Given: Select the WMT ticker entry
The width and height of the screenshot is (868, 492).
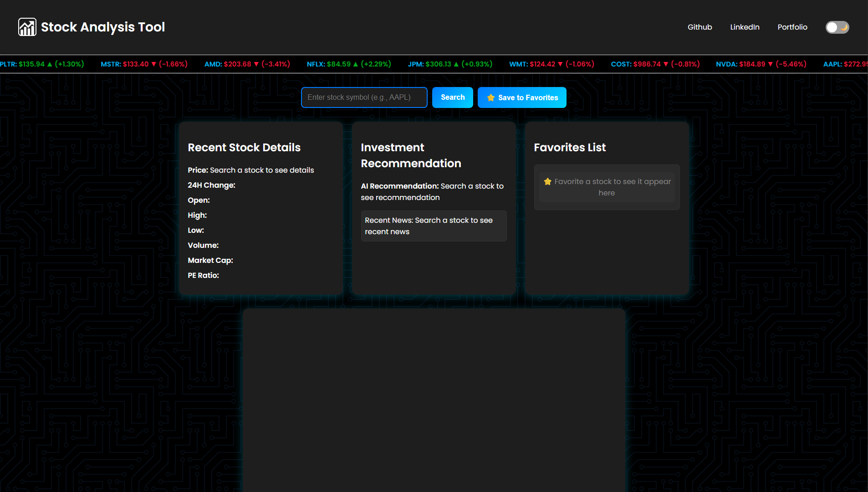Looking at the screenshot, I should pos(551,64).
